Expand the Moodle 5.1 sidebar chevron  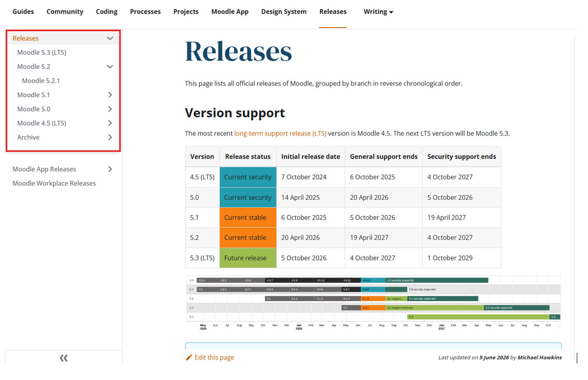coord(110,95)
